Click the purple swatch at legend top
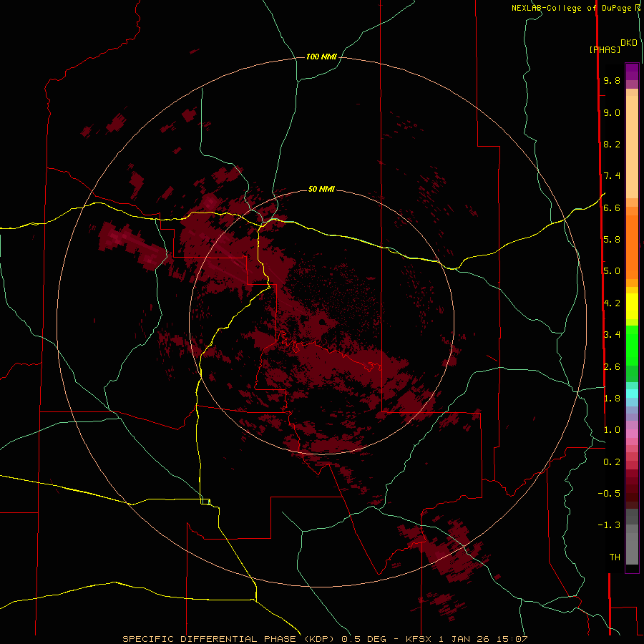Screen dimensions: 644x644 (632, 72)
